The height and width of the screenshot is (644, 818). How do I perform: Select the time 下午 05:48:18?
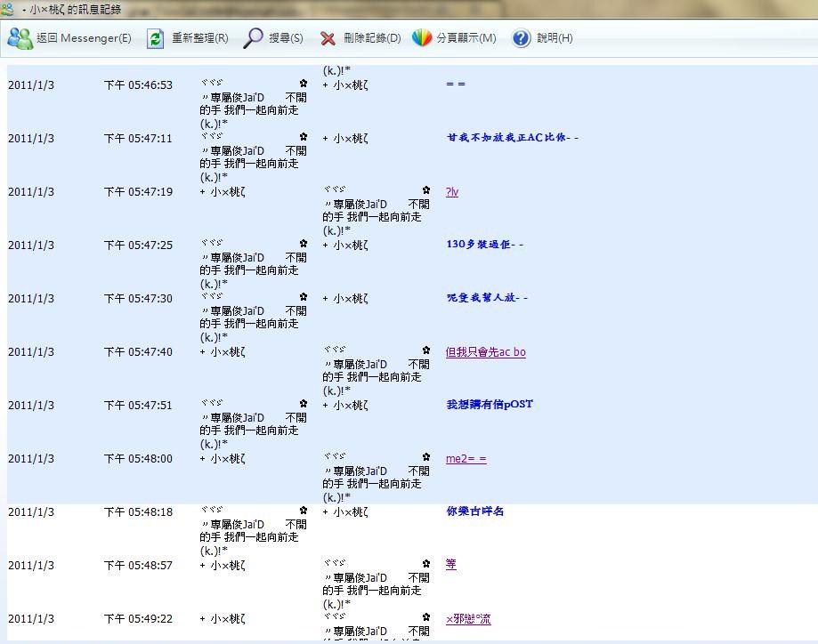138,512
